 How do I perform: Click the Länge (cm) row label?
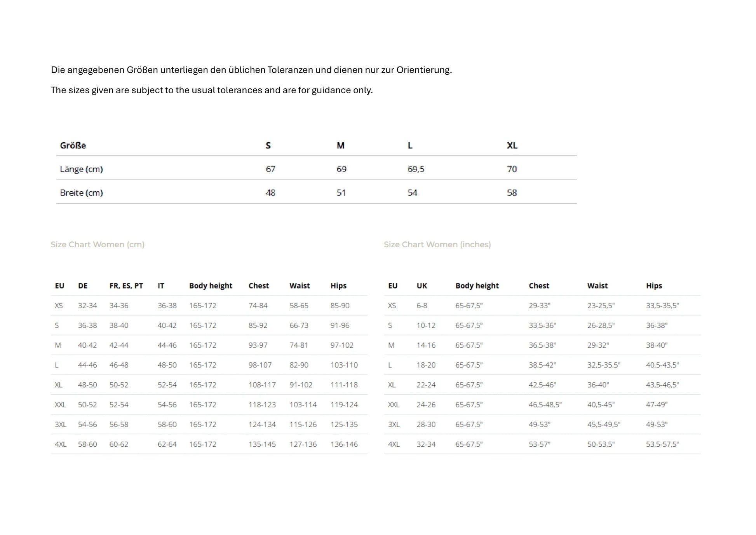[x=81, y=169]
